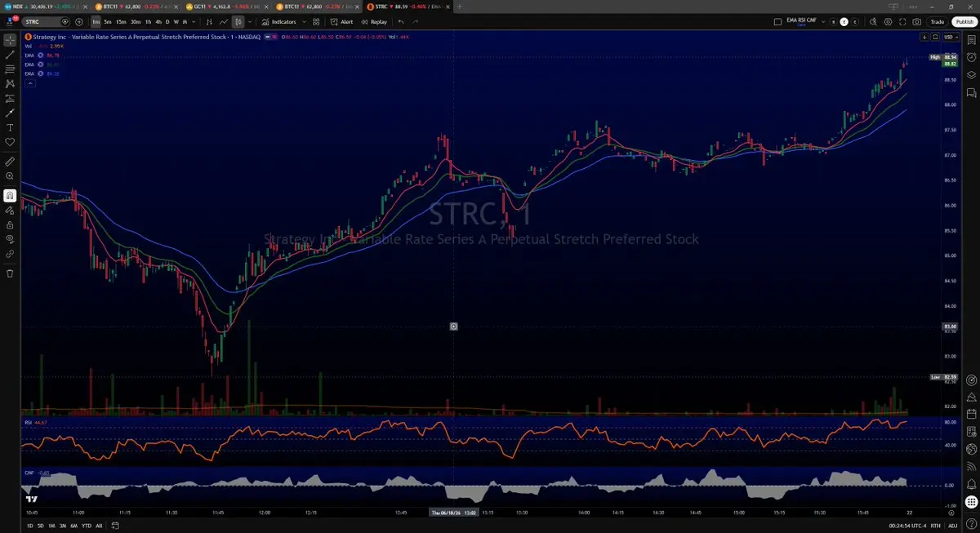Viewport: 980px width, 533px height.
Task: Remove objects with the trash icon
Action: click(10, 273)
